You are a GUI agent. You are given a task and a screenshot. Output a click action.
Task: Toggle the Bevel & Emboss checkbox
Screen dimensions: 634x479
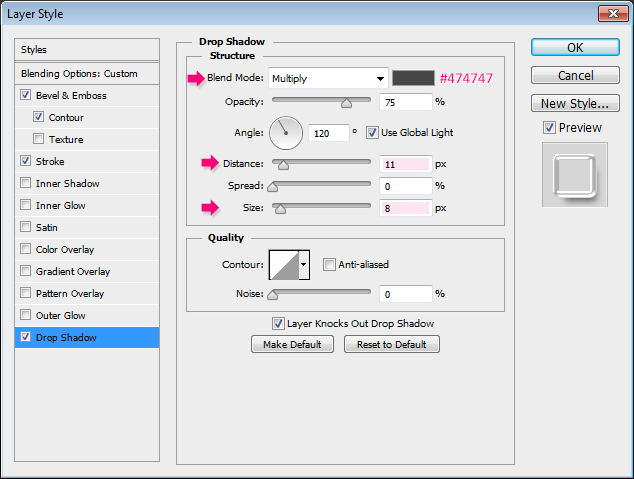tap(25, 95)
